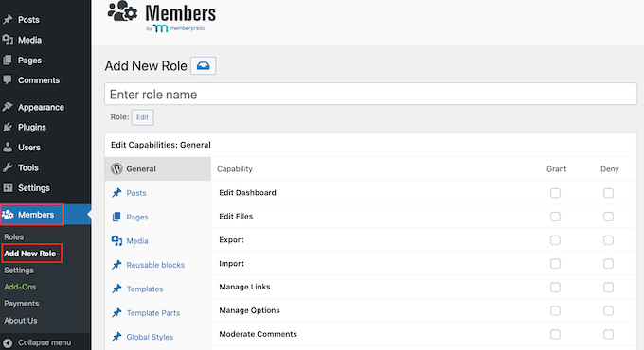The width and height of the screenshot is (644, 350).
Task: Click the blue tray icon beside Add New Role
Action: tap(204, 65)
